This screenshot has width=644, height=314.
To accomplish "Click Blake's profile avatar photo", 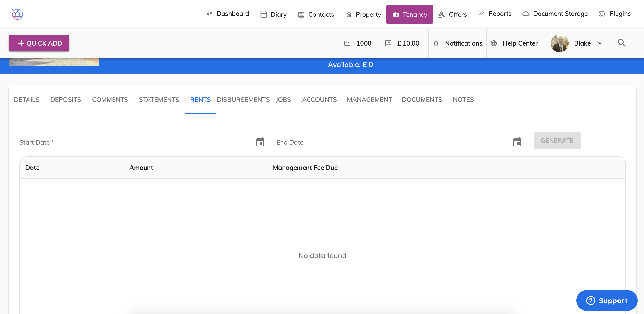I will pyautogui.click(x=559, y=43).
